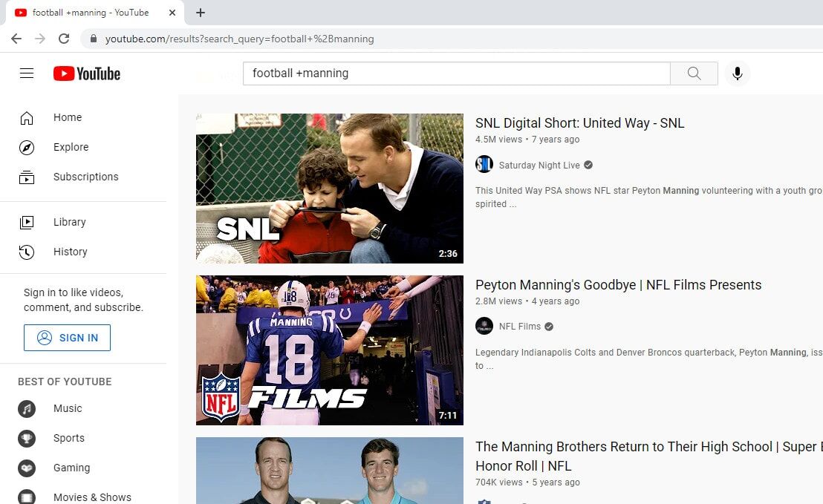Start a voice search with the microphone
The height and width of the screenshot is (504, 823).
coord(737,73)
